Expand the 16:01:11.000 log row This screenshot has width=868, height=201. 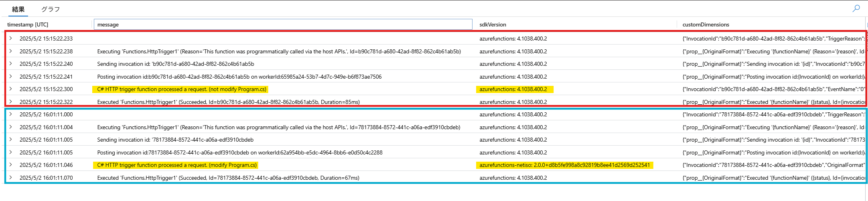pos(11,114)
